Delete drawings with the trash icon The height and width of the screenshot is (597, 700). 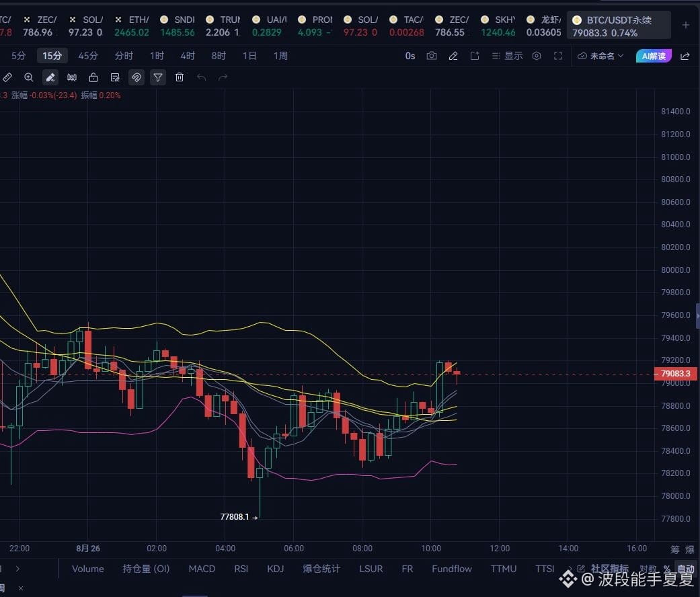pyautogui.click(x=180, y=77)
